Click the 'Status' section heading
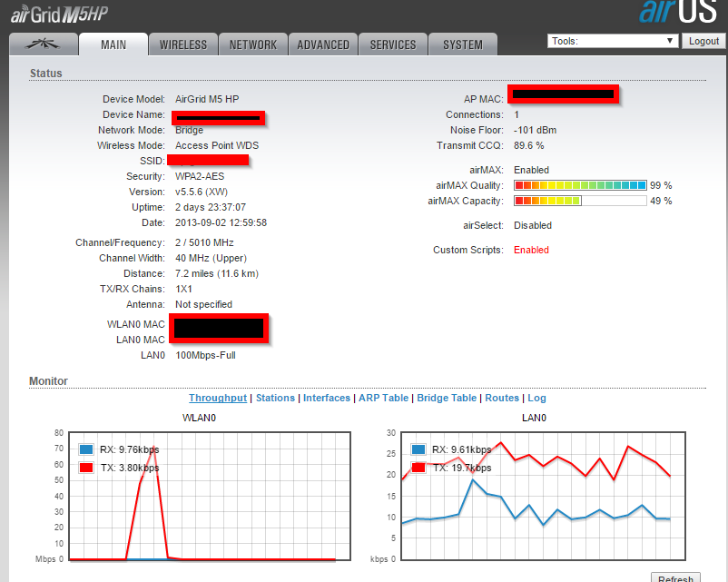Viewport: 728px width, 582px height. [x=46, y=74]
